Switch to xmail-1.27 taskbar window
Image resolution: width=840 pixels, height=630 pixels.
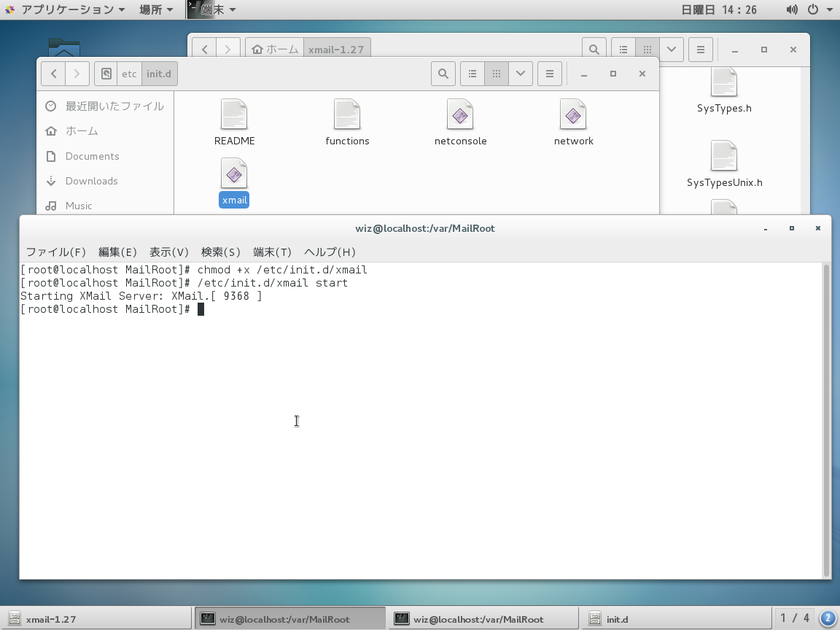(96, 619)
